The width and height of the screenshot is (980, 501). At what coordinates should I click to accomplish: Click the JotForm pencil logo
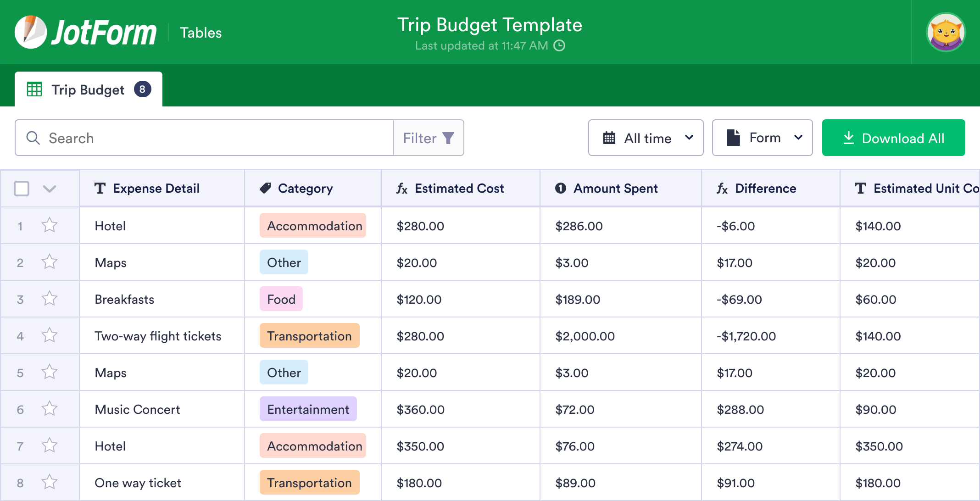tap(30, 32)
